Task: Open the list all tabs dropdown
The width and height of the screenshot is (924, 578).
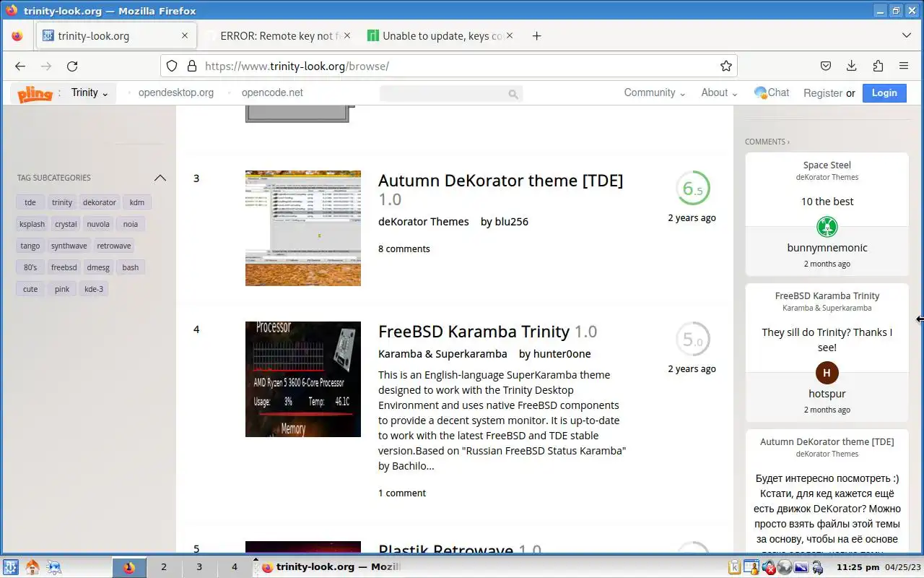Action: click(907, 35)
